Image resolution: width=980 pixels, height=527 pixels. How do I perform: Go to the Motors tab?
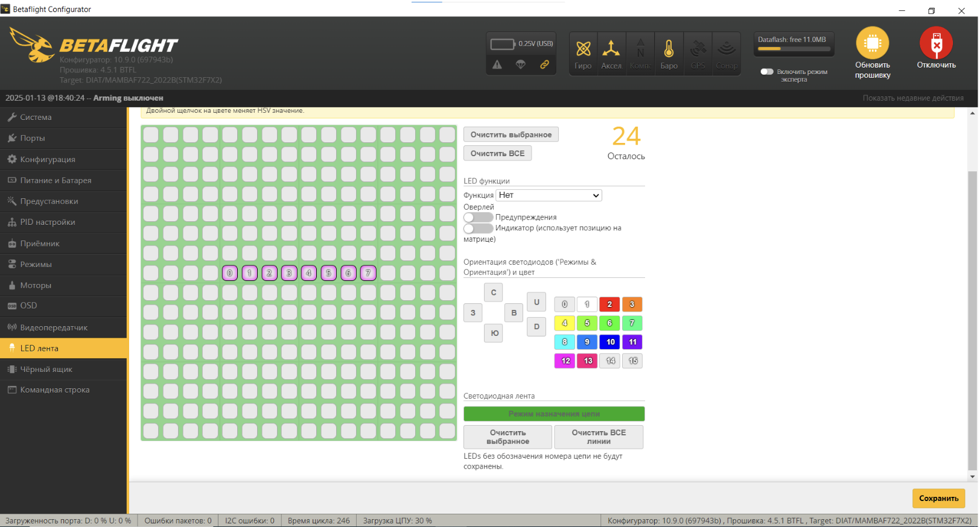point(36,285)
